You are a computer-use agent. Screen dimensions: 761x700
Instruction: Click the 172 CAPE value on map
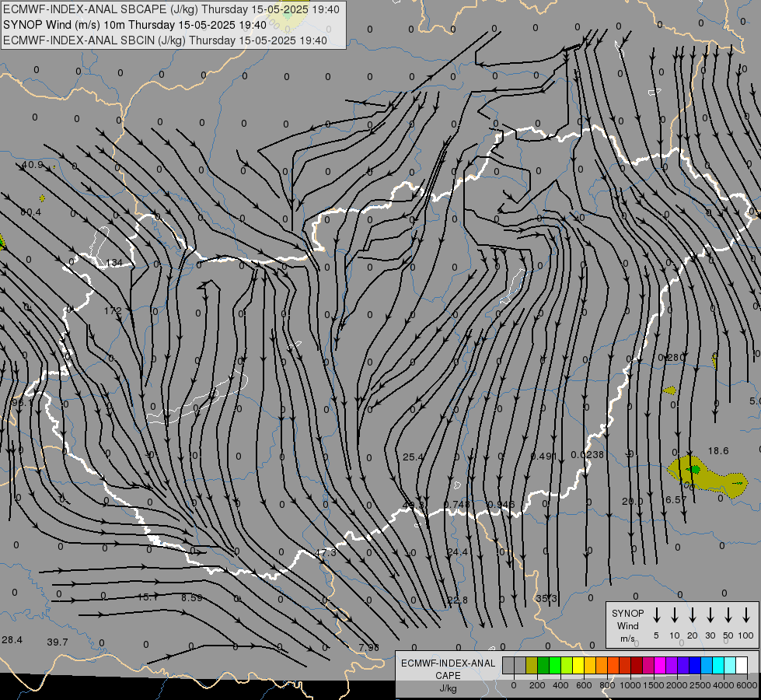(113, 310)
